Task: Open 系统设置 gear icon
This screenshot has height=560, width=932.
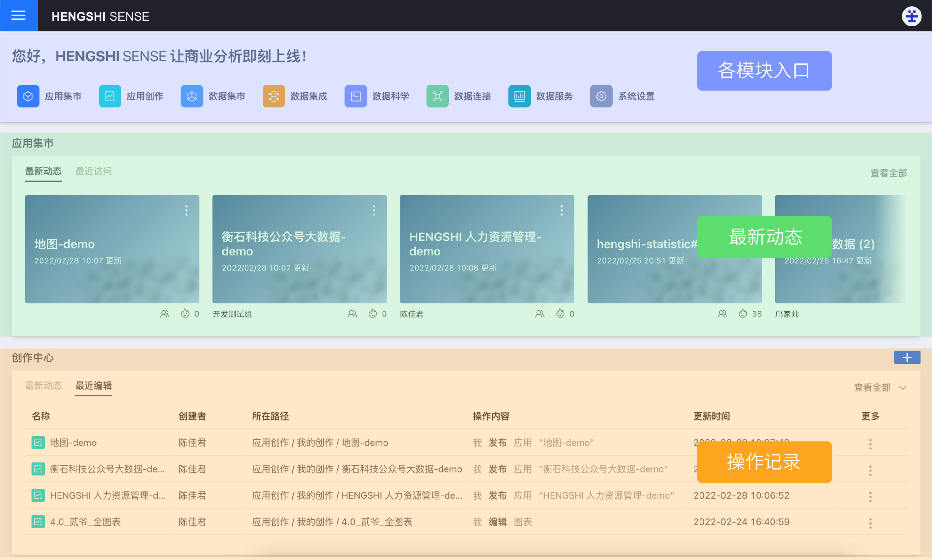Action: pyautogui.click(x=601, y=96)
